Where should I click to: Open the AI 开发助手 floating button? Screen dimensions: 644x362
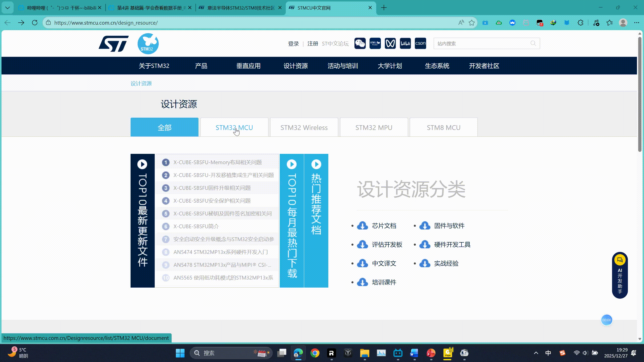coord(620,275)
